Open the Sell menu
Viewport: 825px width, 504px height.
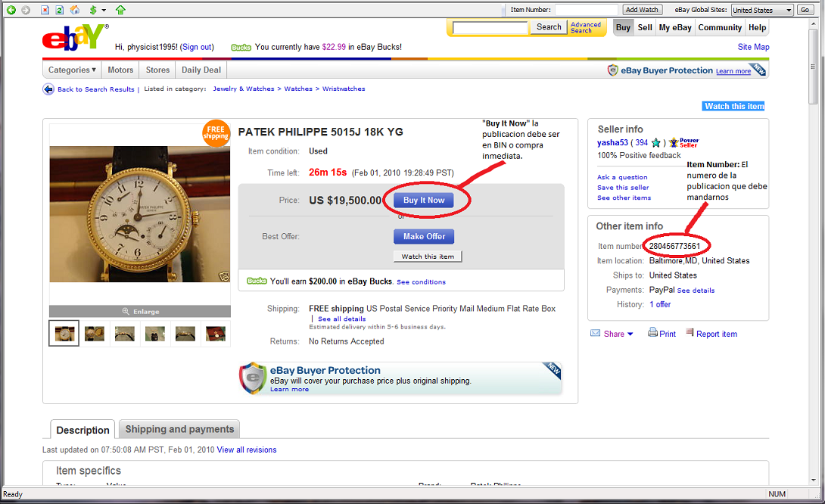[645, 27]
